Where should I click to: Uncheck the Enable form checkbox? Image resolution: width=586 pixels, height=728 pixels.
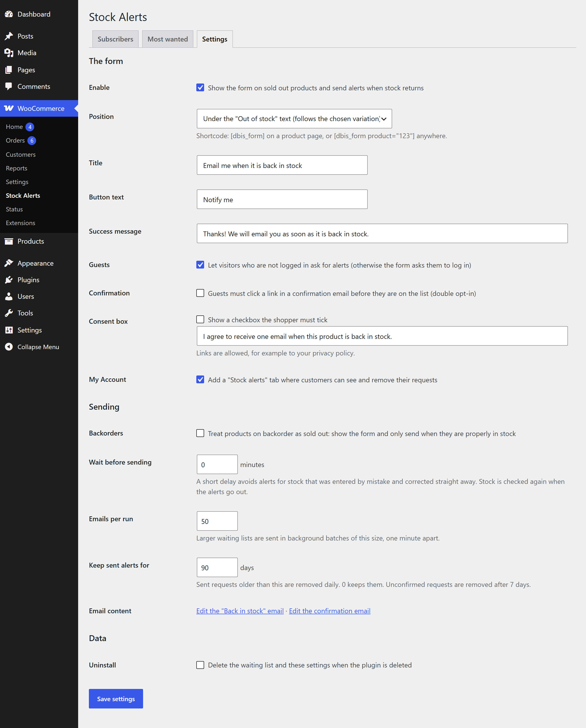coord(200,88)
